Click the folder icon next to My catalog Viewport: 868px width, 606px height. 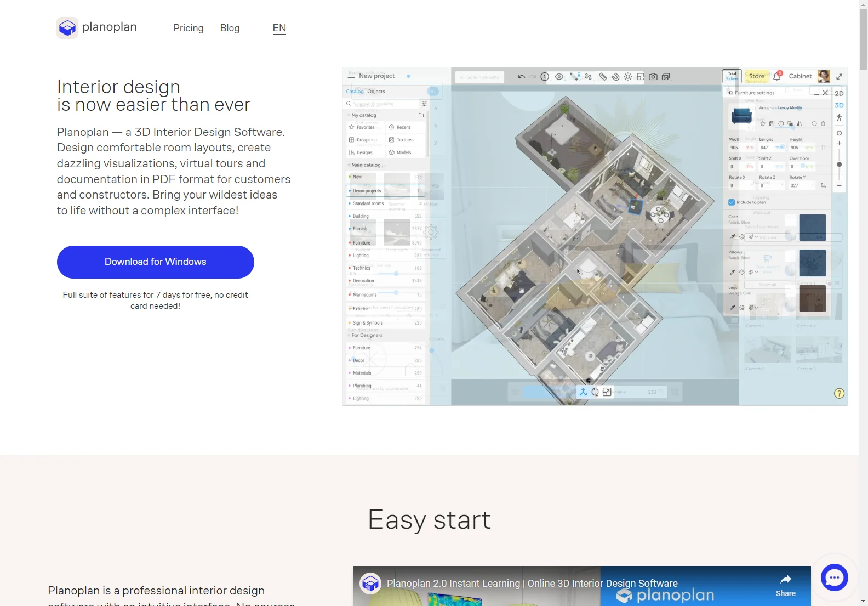coord(421,115)
